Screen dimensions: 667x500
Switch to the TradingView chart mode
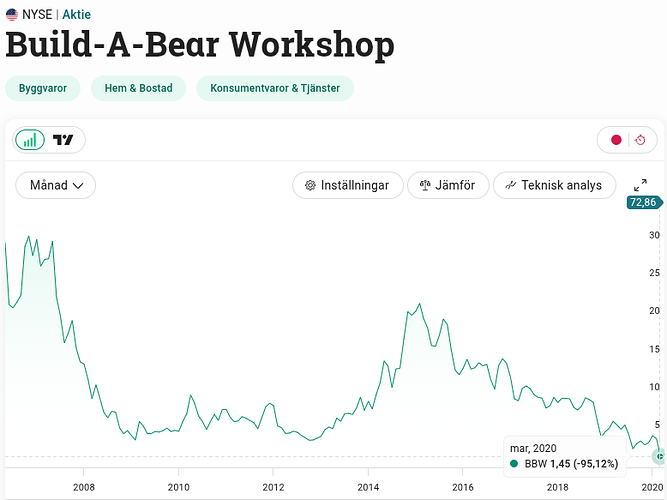click(64, 140)
